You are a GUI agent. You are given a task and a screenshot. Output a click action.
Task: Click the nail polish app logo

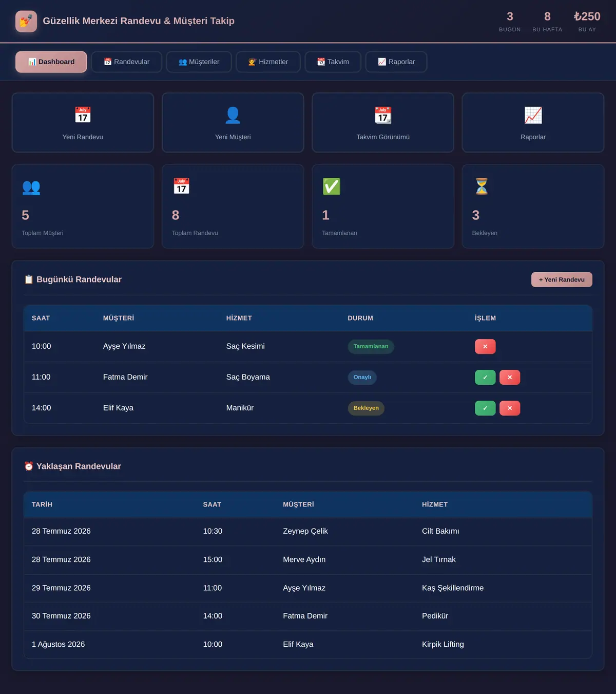tap(26, 21)
